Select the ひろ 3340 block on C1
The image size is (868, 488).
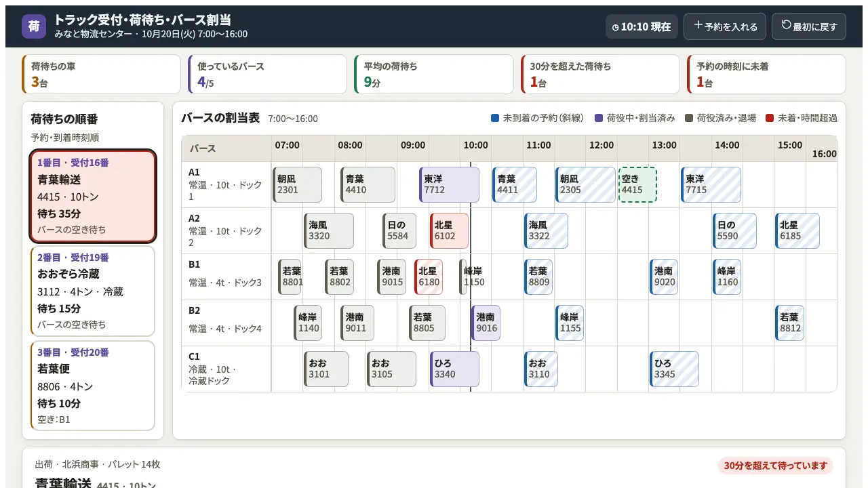454,369
